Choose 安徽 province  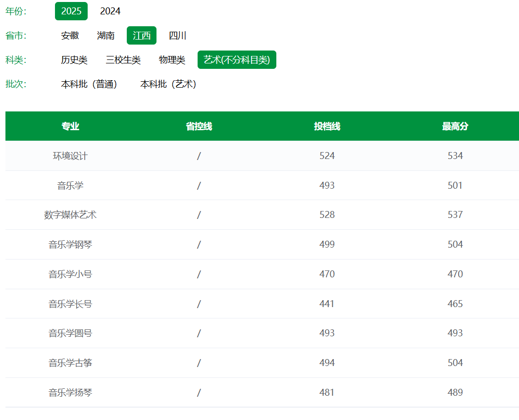click(x=70, y=36)
